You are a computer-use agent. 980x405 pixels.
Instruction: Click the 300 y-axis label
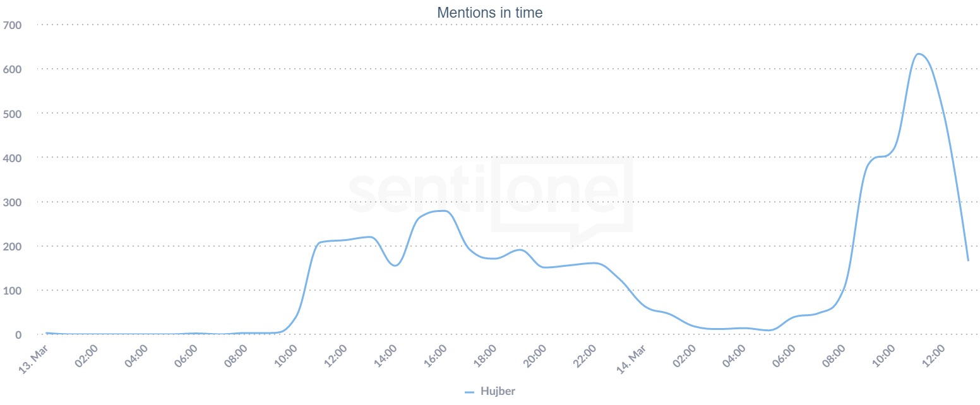click(x=12, y=202)
